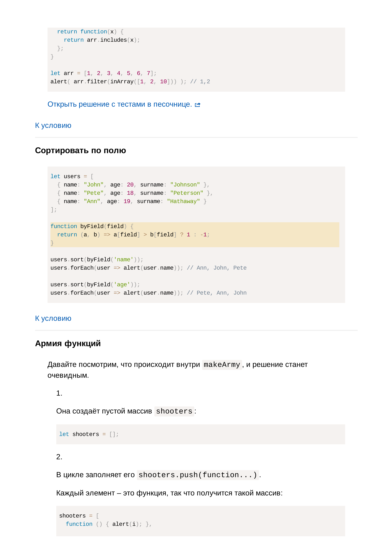Click the list number '1.'
Viewport: 392px width, 555px height.
pyautogui.click(x=59, y=393)
